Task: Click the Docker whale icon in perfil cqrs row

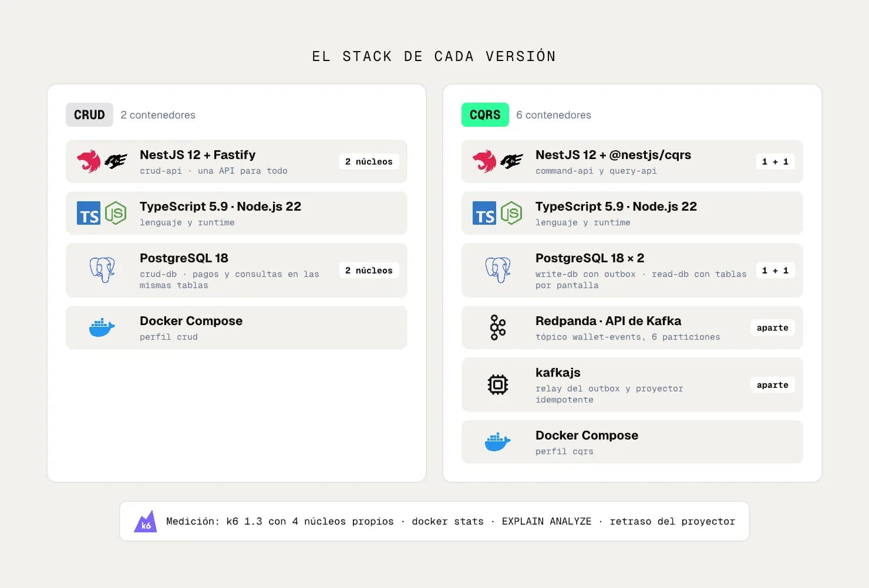Action: [x=498, y=442]
